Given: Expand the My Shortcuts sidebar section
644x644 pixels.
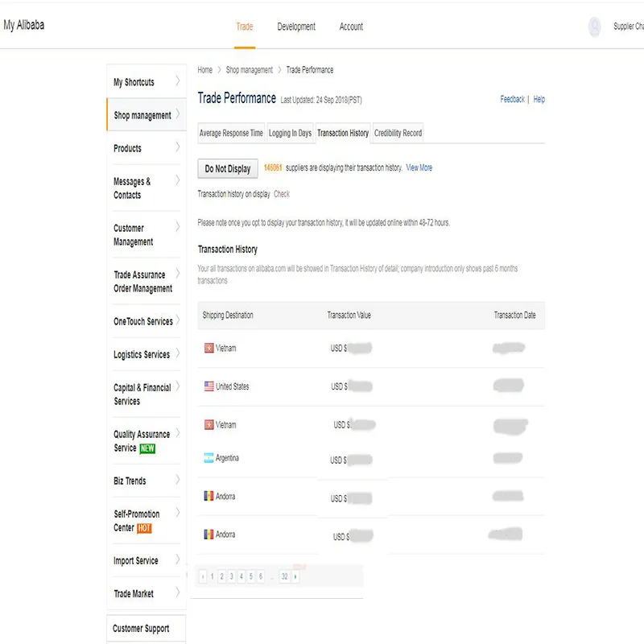Looking at the screenshot, I should tap(145, 82).
